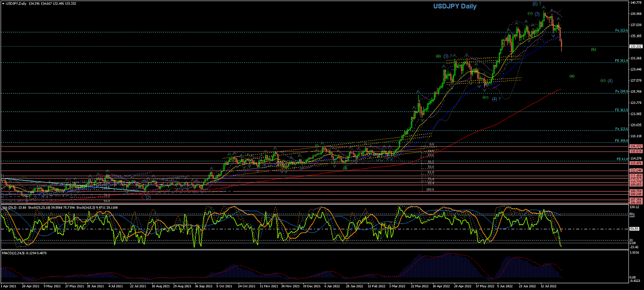Viewport: 644px width, 290px height.
Task: Open the chart menu triangle beside USDJPY,Daily
Action: pos(3,3)
